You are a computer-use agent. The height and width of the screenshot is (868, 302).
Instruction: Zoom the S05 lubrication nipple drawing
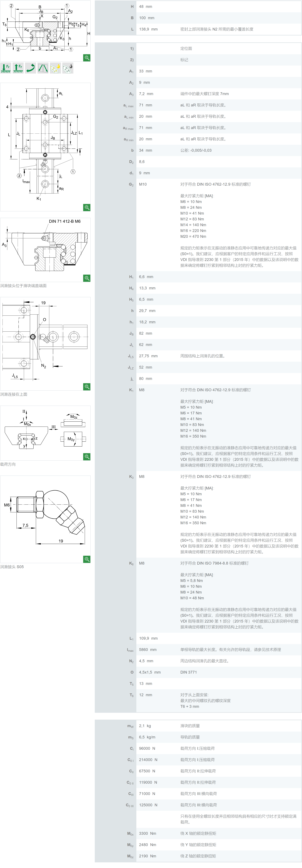pyautogui.click(x=87, y=559)
